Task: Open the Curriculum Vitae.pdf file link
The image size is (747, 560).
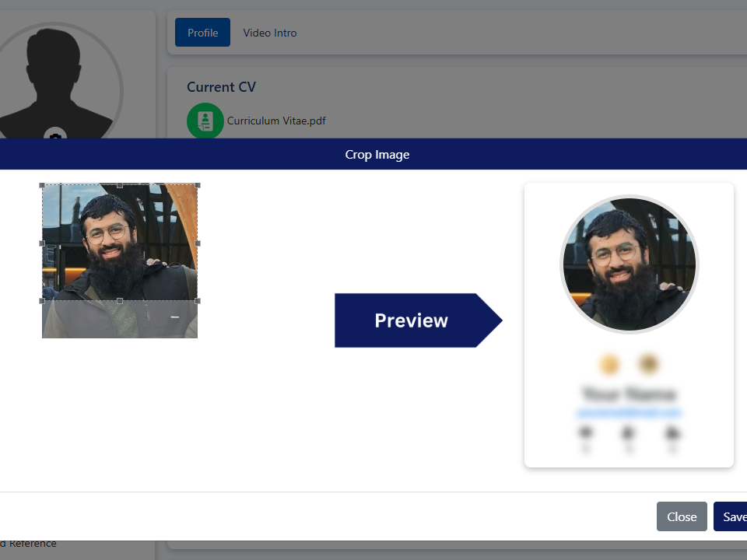Action: pyautogui.click(x=276, y=121)
